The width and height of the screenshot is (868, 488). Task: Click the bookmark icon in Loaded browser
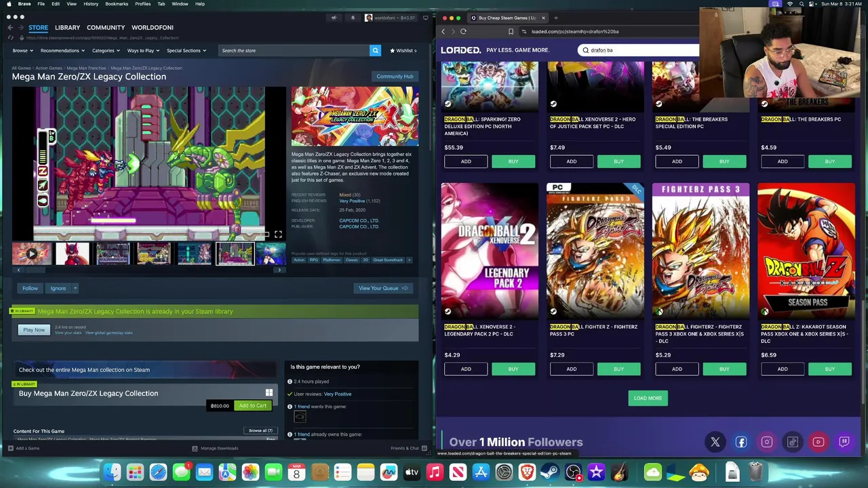coord(511,31)
